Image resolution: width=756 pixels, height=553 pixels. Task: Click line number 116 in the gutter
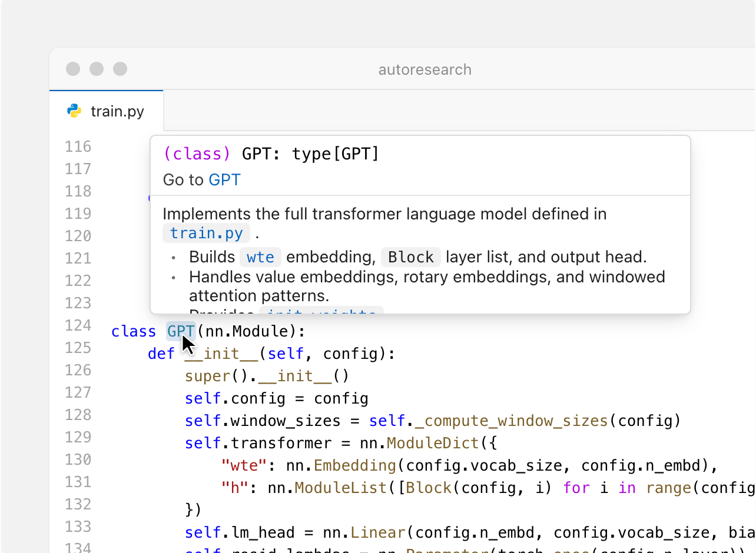point(78,146)
